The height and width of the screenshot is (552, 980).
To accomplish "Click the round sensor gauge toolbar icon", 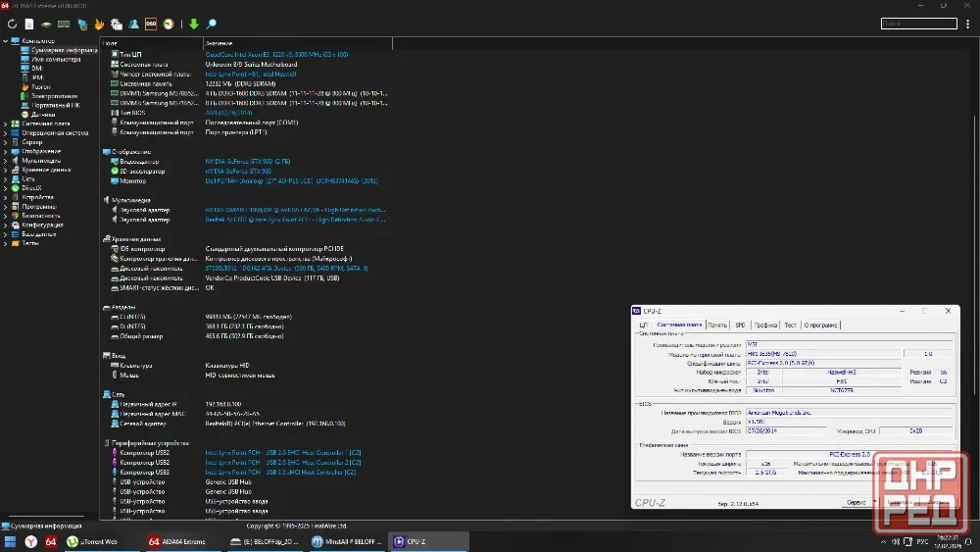I will pos(169,24).
